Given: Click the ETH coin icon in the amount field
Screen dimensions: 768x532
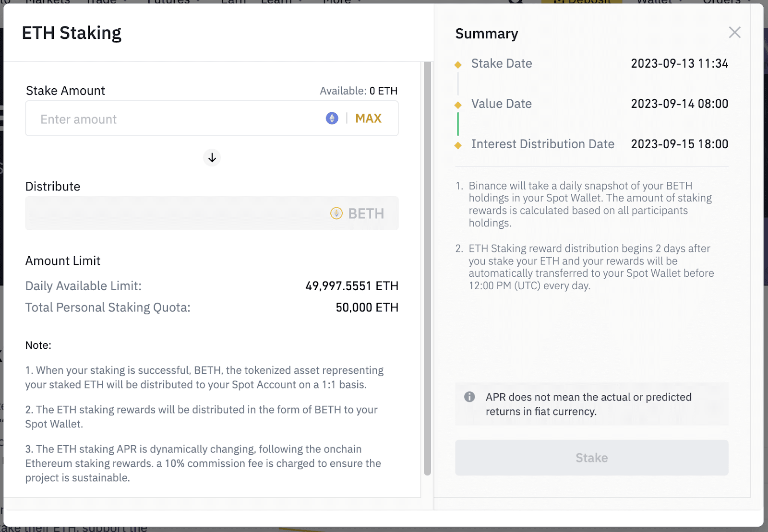Looking at the screenshot, I should point(332,118).
